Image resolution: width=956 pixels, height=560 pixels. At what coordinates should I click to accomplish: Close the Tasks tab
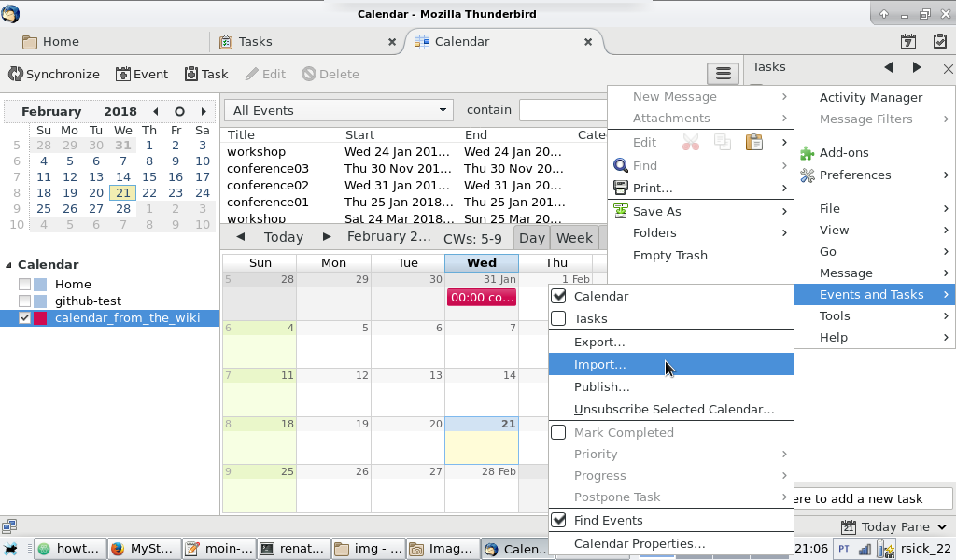(392, 41)
